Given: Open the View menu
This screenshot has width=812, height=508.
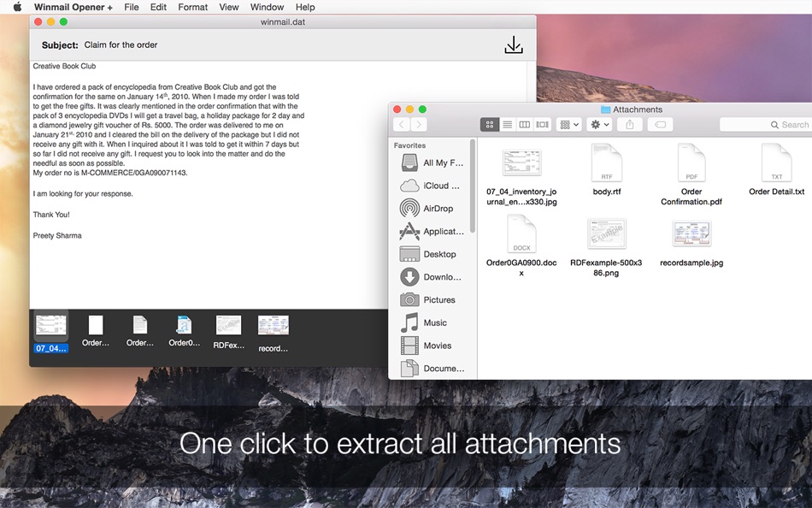Looking at the screenshot, I should [228, 7].
